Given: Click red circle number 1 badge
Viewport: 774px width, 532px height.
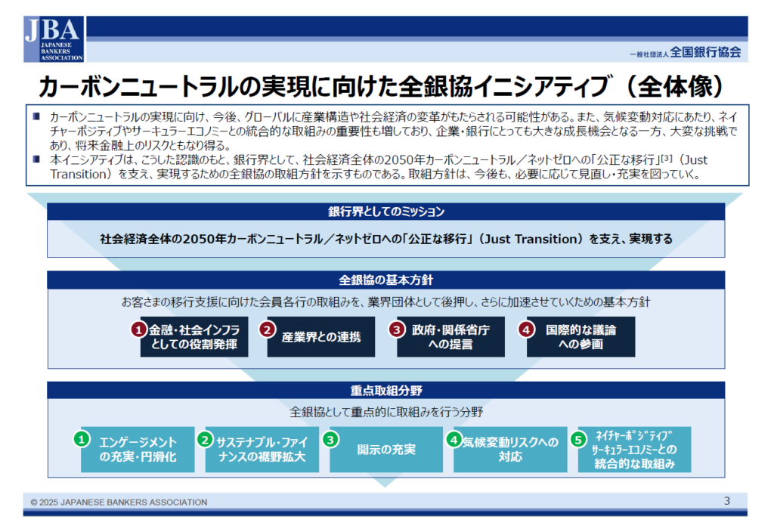Looking at the screenshot, I should [138, 329].
